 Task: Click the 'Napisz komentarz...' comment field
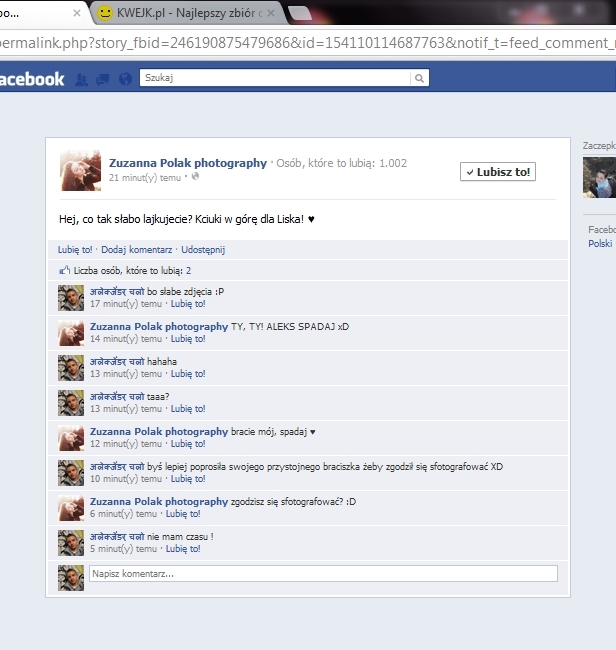pyautogui.click(x=322, y=574)
